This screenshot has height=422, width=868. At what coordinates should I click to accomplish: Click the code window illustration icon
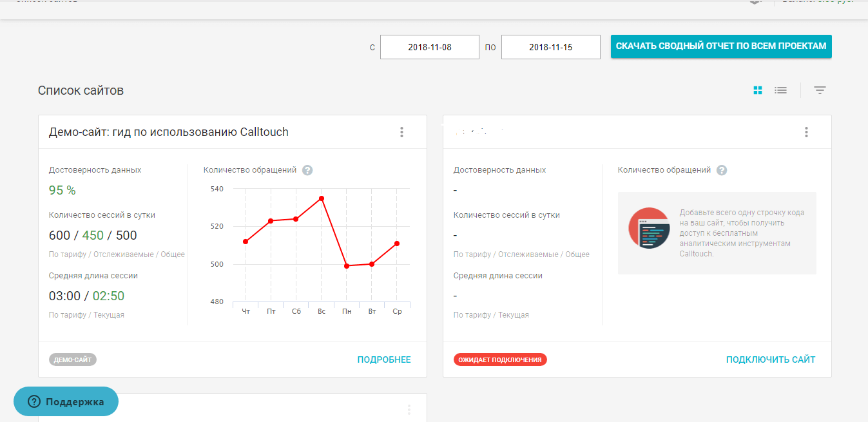[x=649, y=228]
